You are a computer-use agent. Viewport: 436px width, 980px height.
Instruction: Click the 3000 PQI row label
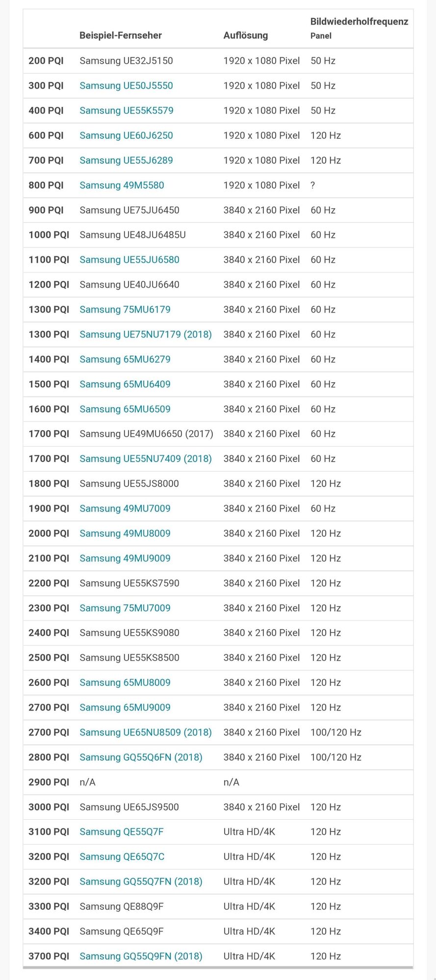tap(49, 807)
